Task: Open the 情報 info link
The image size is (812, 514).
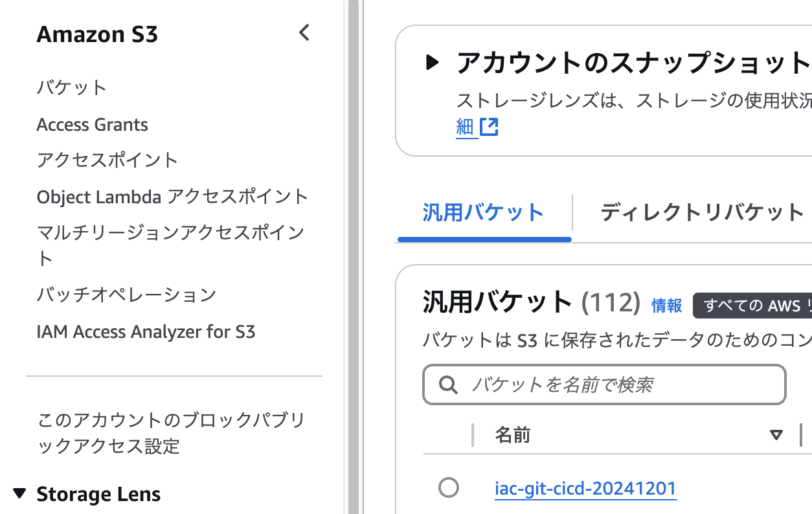Action: pos(667,306)
